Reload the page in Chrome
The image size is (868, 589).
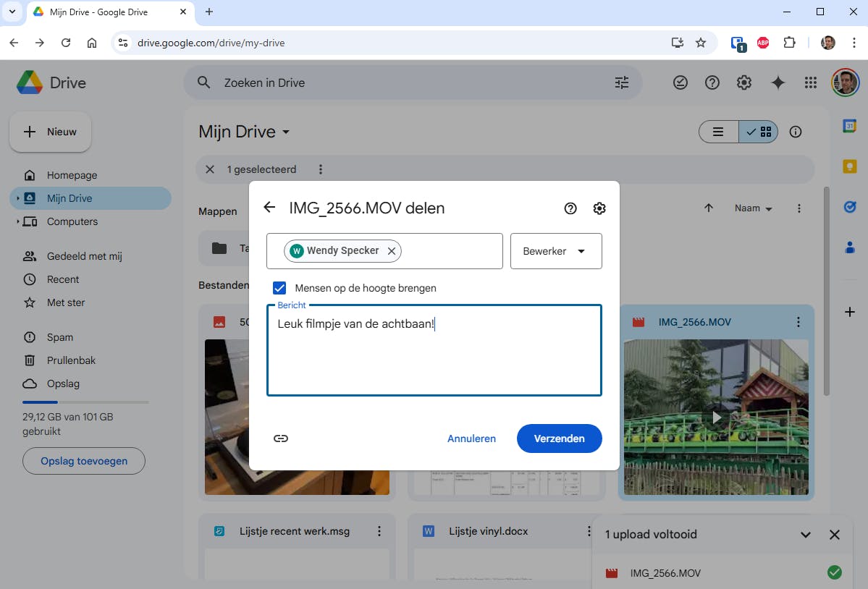point(66,43)
